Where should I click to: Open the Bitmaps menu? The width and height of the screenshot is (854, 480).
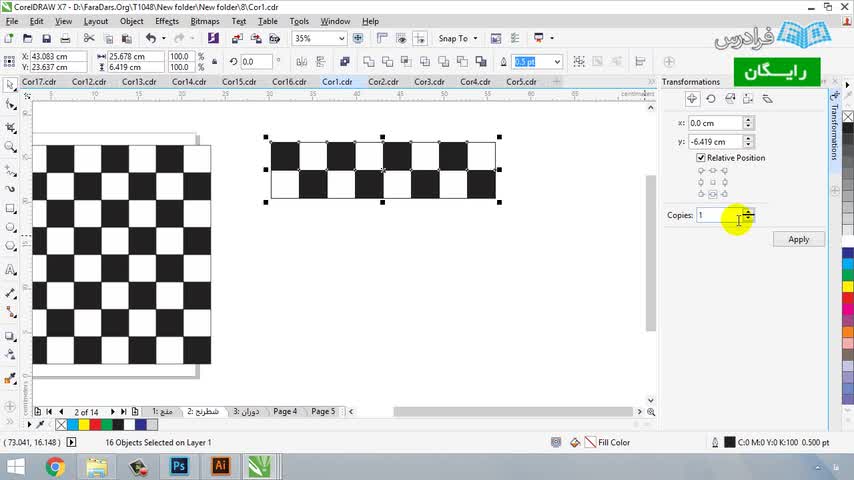(x=205, y=21)
